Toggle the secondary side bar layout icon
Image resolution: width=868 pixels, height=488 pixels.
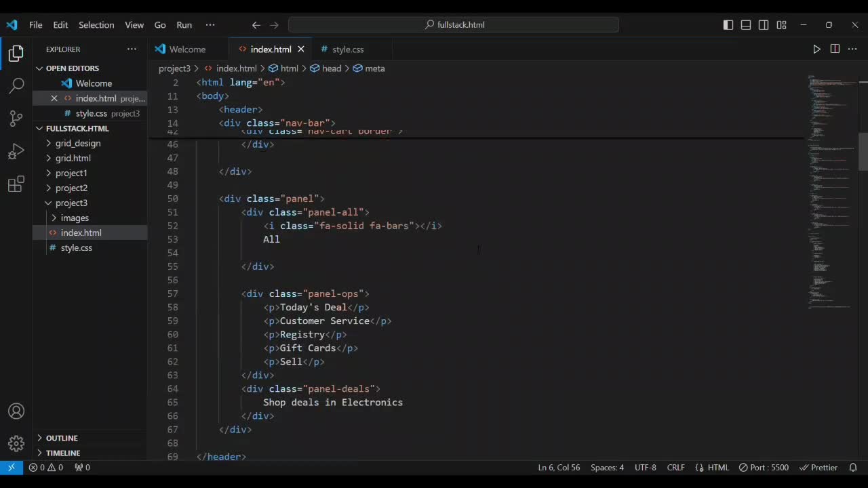pos(764,25)
